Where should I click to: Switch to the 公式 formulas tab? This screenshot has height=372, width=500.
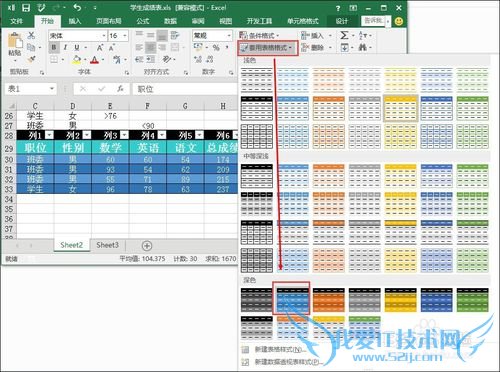click(x=143, y=21)
